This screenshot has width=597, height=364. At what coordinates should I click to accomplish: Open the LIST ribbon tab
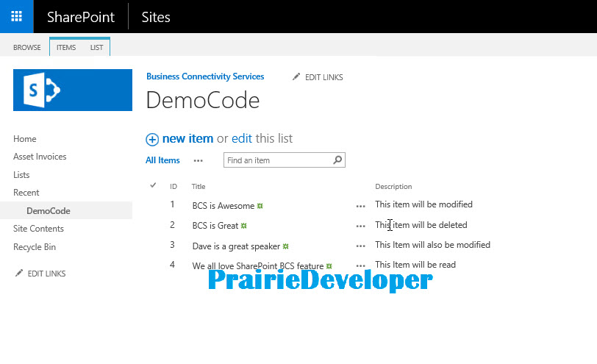[96, 48]
